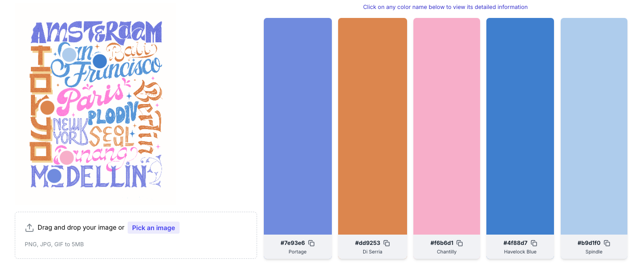Copy the #b9d1f0 hex code
Image resolution: width=644 pixels, height=266 pixels.
(607, 243)
